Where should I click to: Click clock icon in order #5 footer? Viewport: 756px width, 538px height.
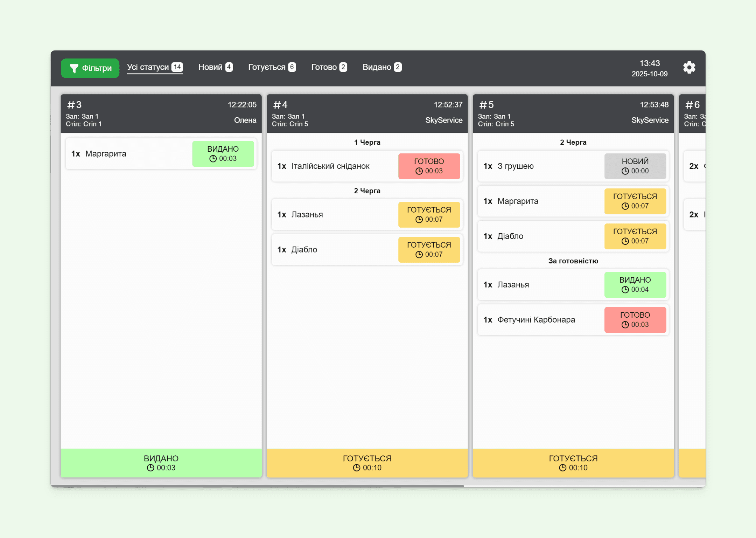[x=562, y=468]
